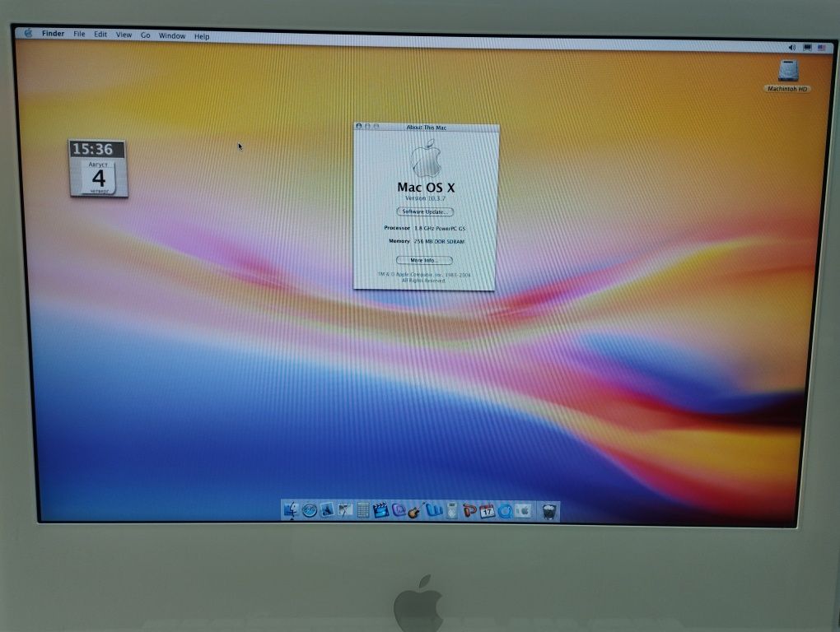The image size is (840, 632).
Task: Open the Help menu
Action: pos(202,36)
